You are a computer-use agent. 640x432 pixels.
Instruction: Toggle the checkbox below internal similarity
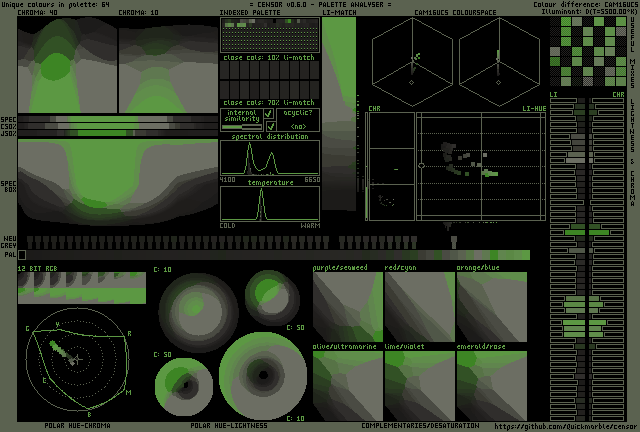coord(268,126)
